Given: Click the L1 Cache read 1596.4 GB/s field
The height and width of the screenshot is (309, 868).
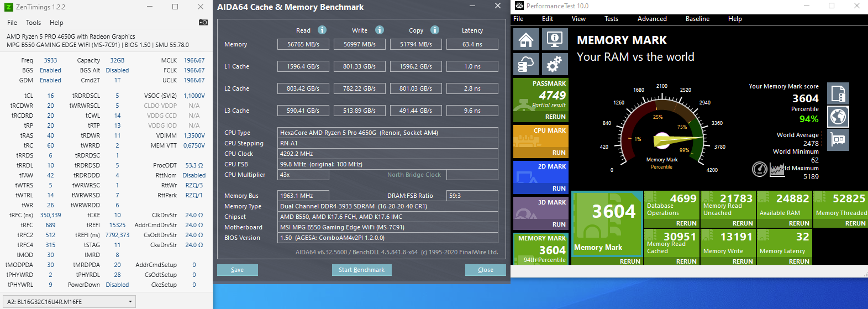Looking at the screenshot, I should 303,66.
